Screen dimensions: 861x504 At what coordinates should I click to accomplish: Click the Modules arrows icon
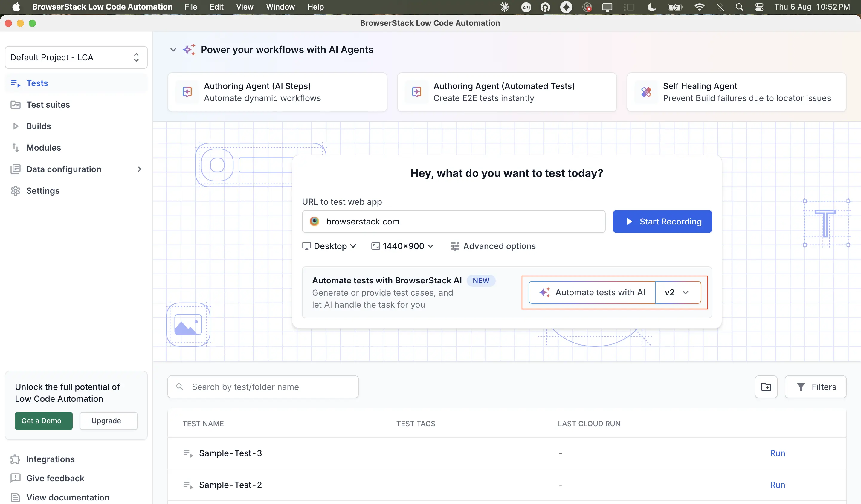[15, 148]
